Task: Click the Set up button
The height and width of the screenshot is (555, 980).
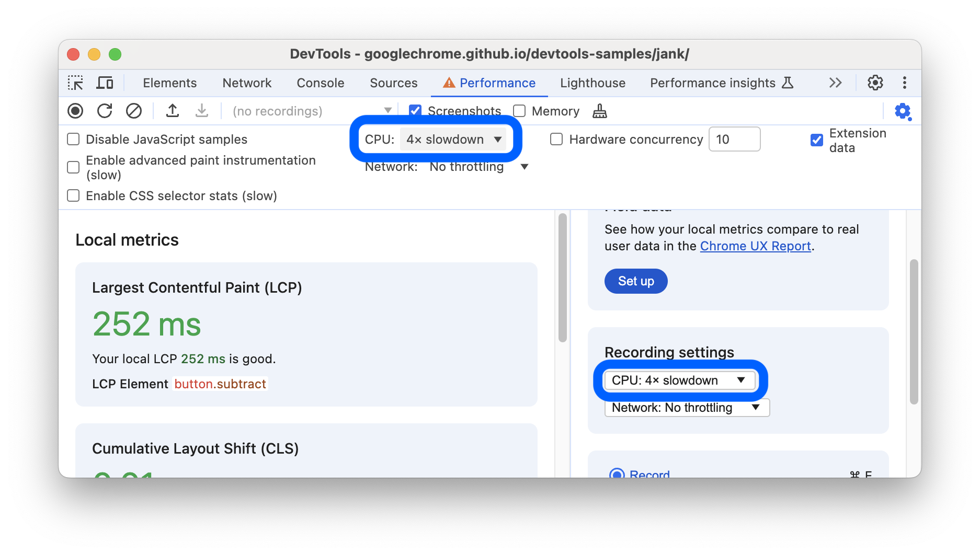Action: (x=635, y=281)
